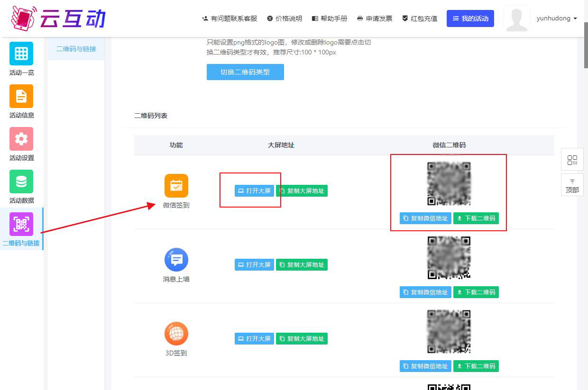Click 下载二维码 for 3D签到

tap(476, 366)
